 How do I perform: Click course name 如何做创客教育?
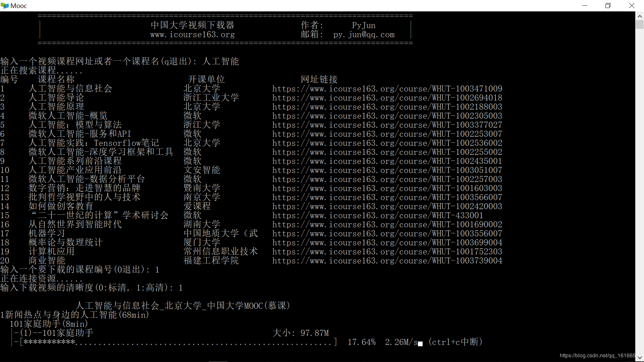pyautogui.click(x=61, y=206)
